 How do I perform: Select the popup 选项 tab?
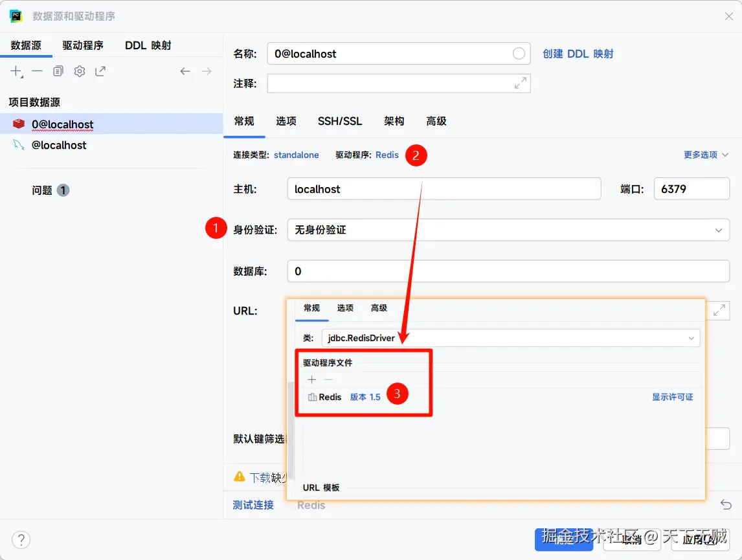pyautogui.click(x=346, y=308)
